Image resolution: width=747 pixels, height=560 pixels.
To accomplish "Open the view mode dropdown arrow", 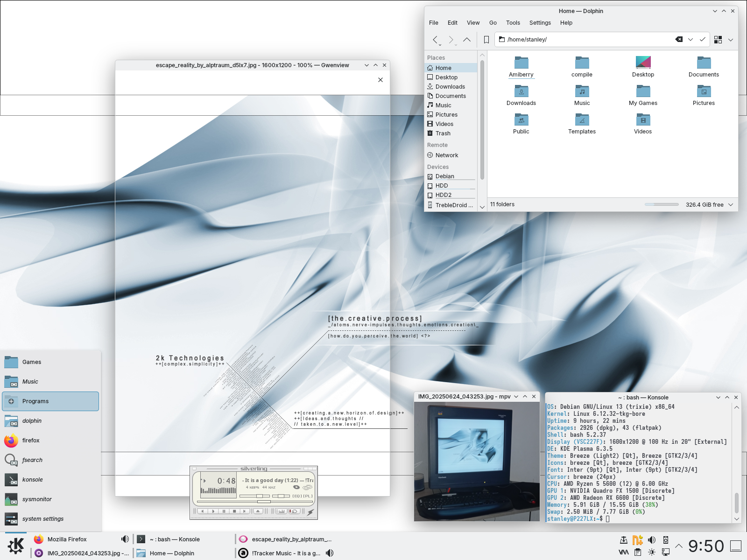I will point(731,40).
